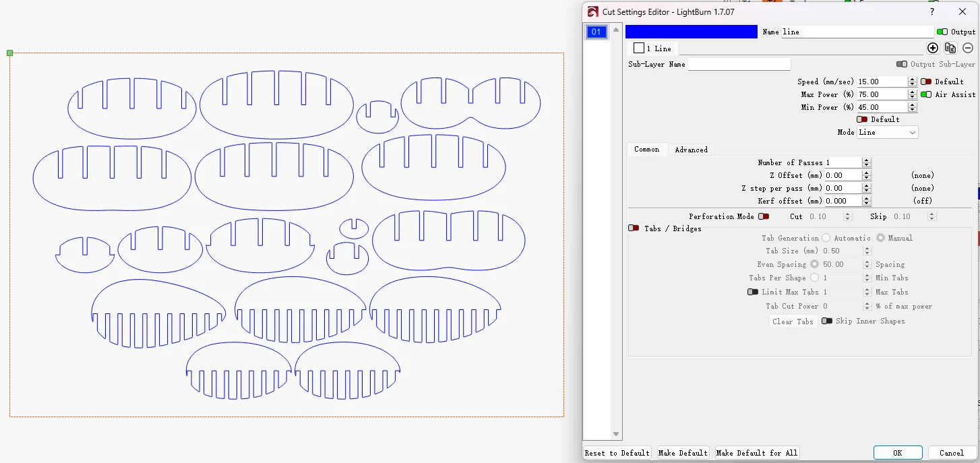Select the Automatic tab generation radio
The width and height of the screenshot is (980, 463).
(826, 238)
